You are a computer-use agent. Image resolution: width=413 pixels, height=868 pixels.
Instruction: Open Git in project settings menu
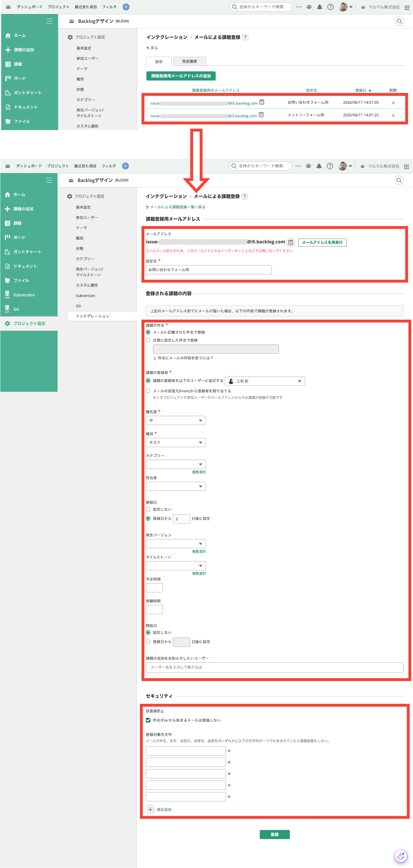coord(78,306)
